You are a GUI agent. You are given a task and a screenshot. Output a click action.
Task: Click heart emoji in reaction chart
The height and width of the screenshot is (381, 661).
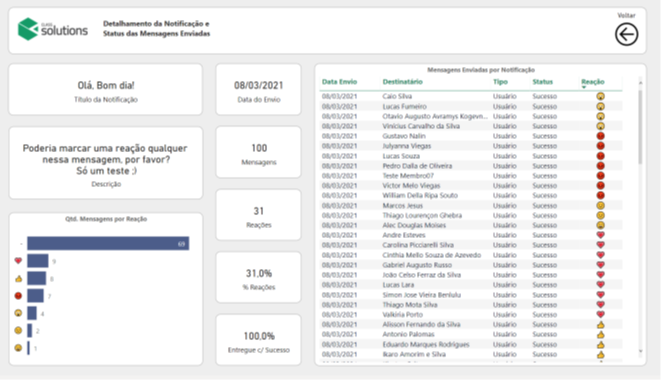coord(18,261)
